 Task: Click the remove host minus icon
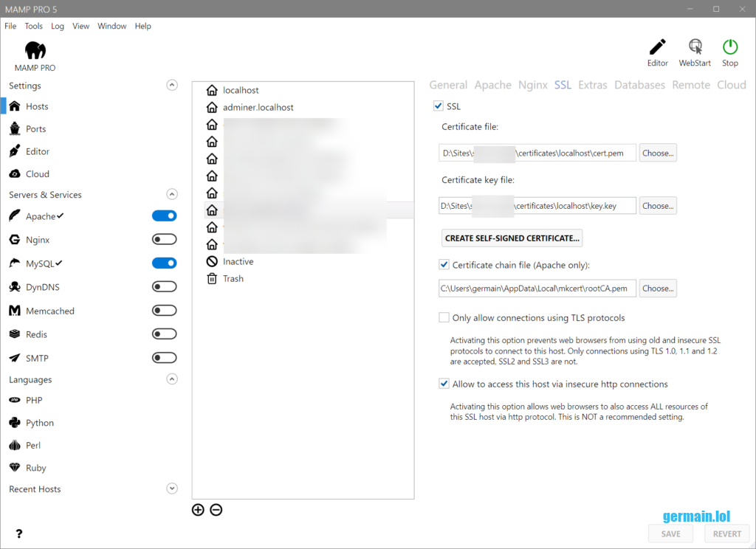(216, 510)
